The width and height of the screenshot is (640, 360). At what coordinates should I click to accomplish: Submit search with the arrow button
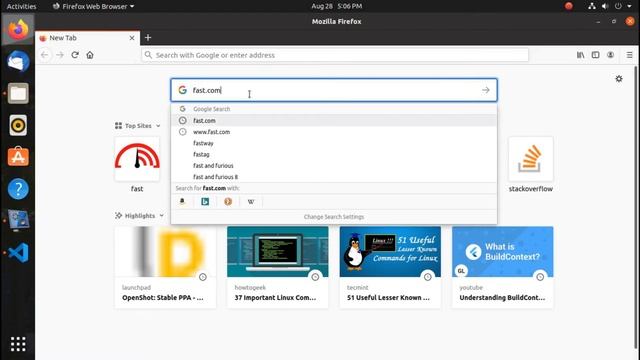(485, 90)
